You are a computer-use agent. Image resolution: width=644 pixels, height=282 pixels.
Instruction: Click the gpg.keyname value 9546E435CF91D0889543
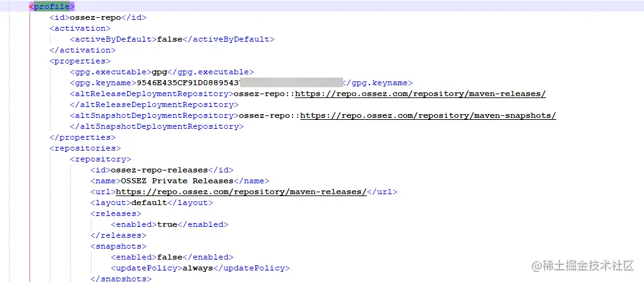point(188,83)
